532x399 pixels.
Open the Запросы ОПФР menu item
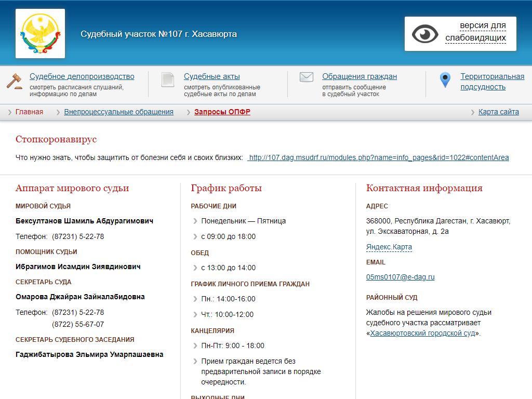[222, 112]
